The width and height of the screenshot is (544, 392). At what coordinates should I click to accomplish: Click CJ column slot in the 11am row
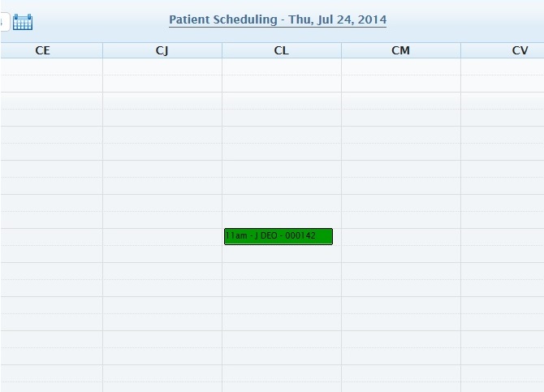pos(162,236)
